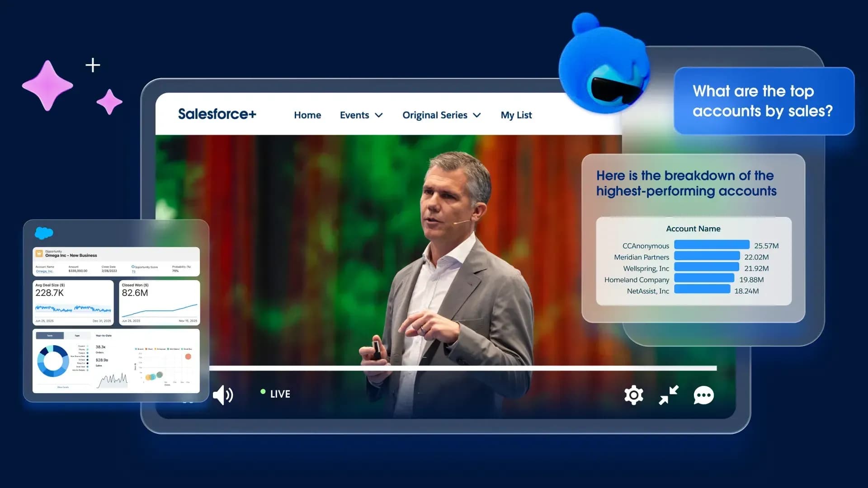Click the video progress bar
The width and height of the screenshot is (868, 488).
point(462,368)
